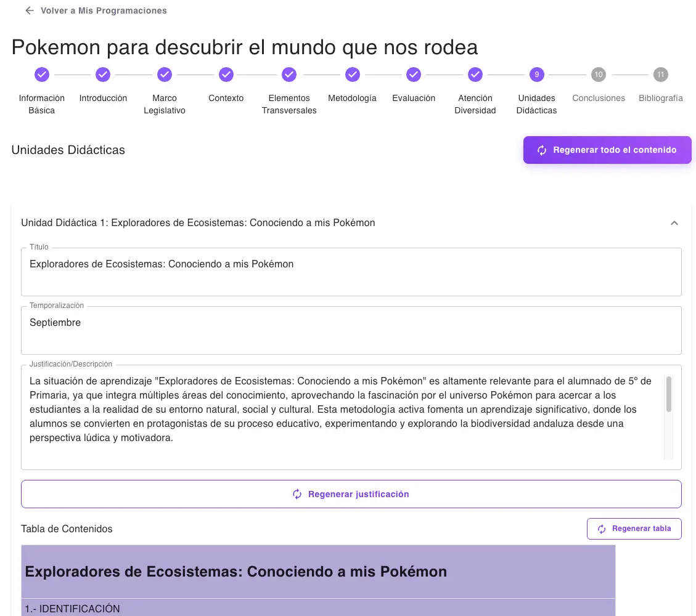The width and height of the screenshot is (696, 616).
Task: Open the Información Básica step label
Action: [x=42, y=104]
